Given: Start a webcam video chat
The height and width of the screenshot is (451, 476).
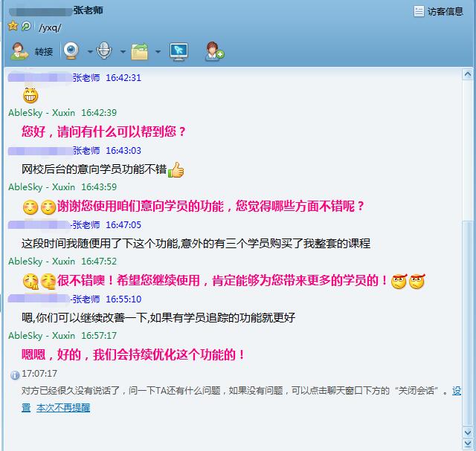Looking at the screenshot, I should point(71,51).
